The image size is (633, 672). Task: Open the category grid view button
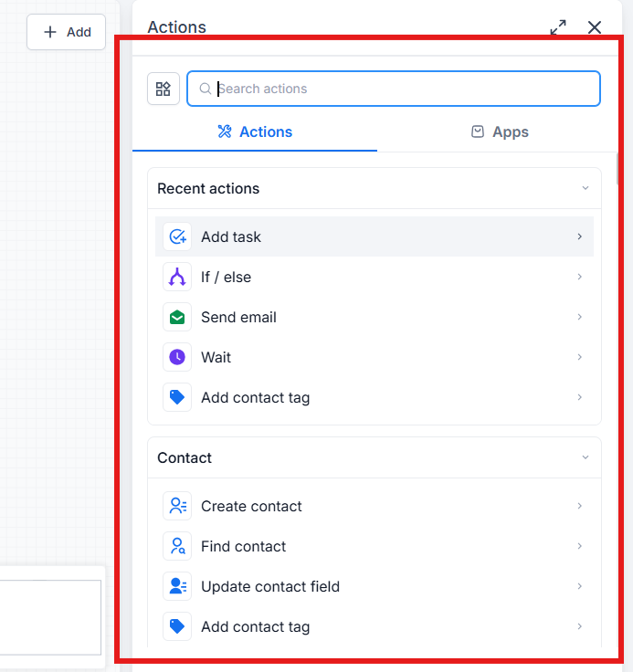pyautogui.click(x=164, y=89)
